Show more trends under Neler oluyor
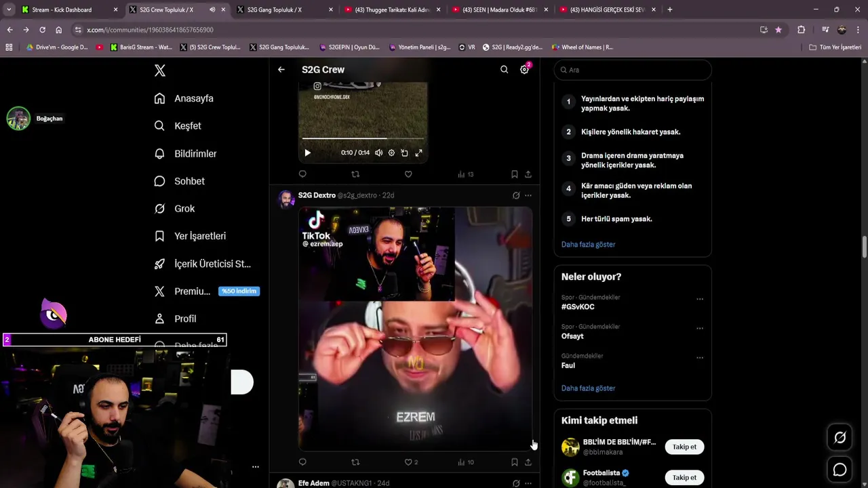The height and width of the screenshot is (488, 868). point(588,388)
